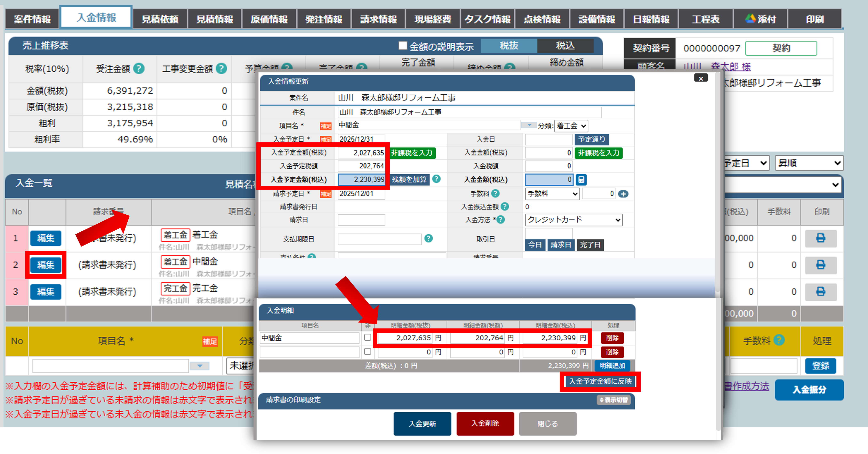The width and height of the screenshot is (868, 454).
Task: Click plus icon beside 手数料 amount
Action: point(623,194)
